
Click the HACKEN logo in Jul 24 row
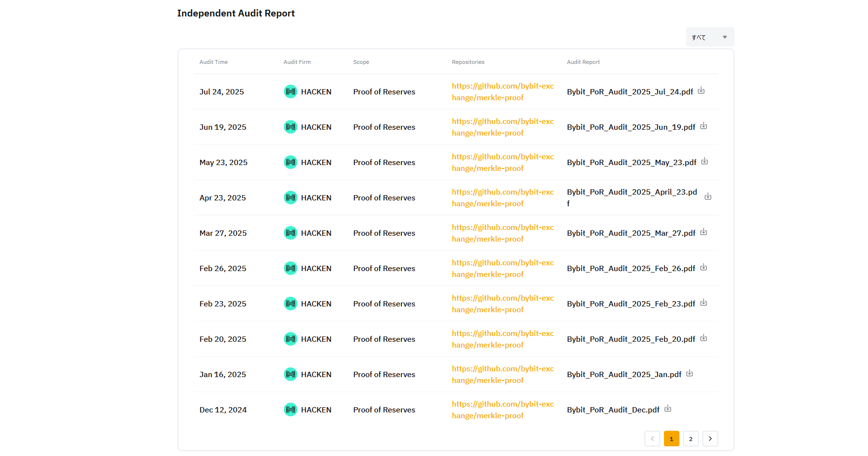point(290,91)
